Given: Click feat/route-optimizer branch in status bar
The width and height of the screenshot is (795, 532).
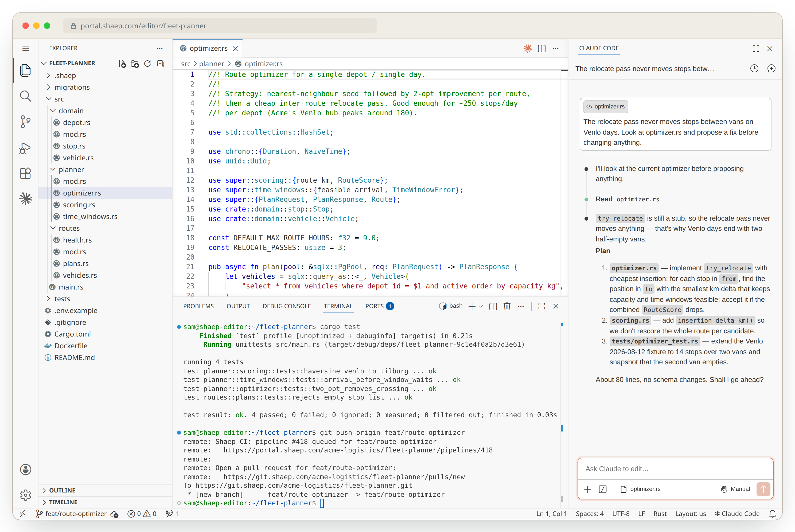Looking at the screenshot, I should [72, 514].
